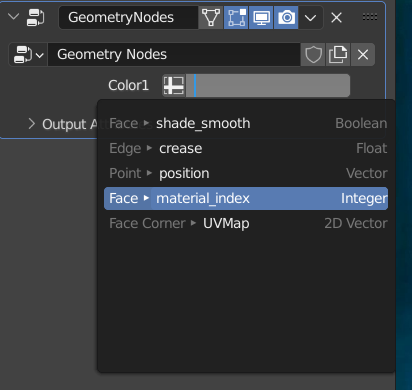
Task: Select the Face shade_smooth Boolean attribute
Action: (x=246, y=124)
